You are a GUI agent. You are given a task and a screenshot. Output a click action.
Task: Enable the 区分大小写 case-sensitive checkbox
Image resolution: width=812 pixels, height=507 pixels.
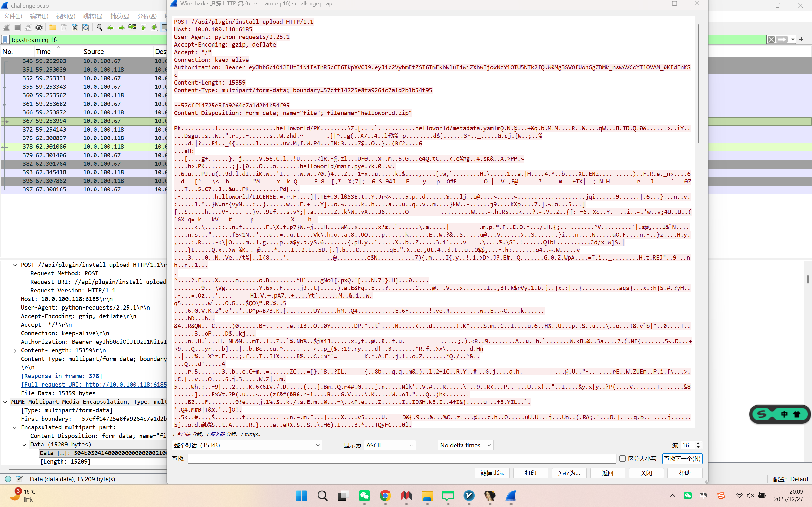tap(622, 459)
